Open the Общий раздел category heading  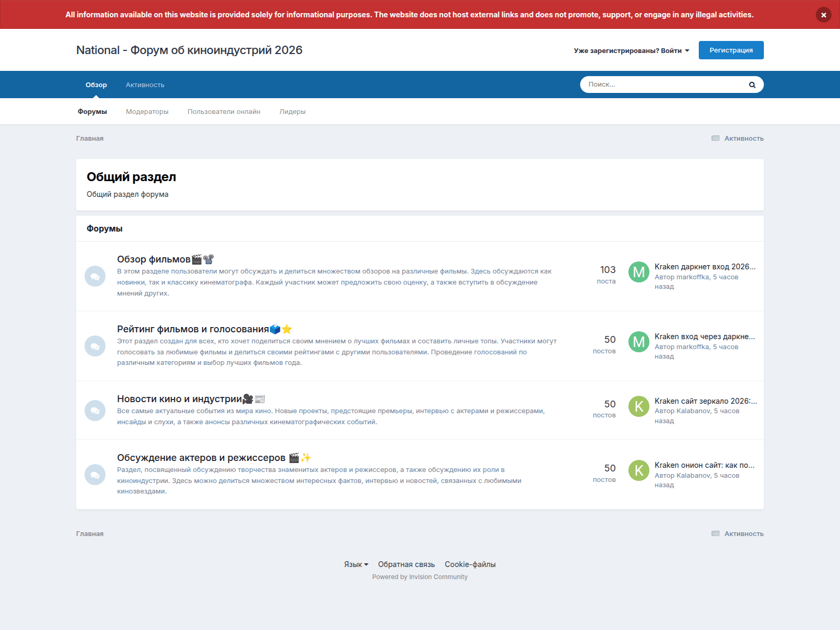(131, 177)
